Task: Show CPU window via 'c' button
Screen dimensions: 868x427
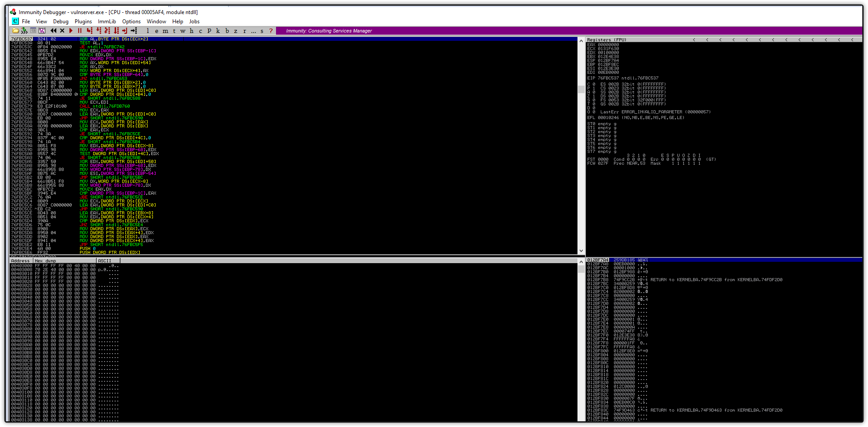Action: (x=200, y=31)
